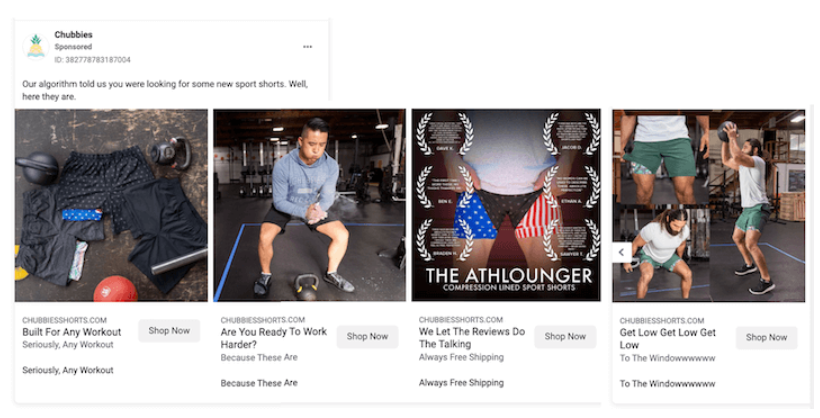
Task: Select the ad ID 382778783187004 text
Action: tap(93, 60)
